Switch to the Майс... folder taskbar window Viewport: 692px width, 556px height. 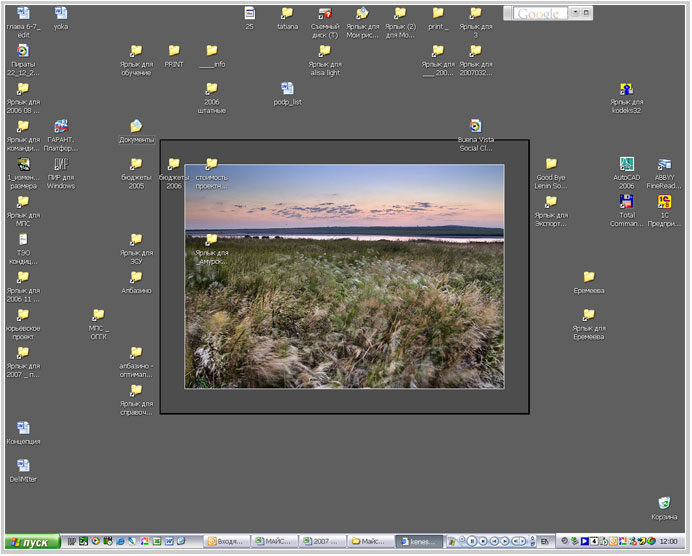click(370, 542)
